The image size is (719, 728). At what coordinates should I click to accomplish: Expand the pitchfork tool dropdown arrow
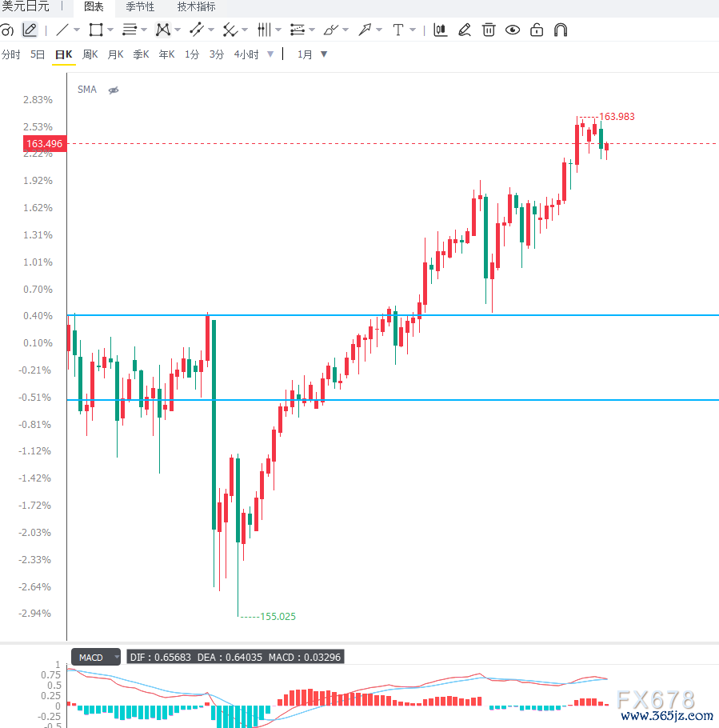[245, 30]
